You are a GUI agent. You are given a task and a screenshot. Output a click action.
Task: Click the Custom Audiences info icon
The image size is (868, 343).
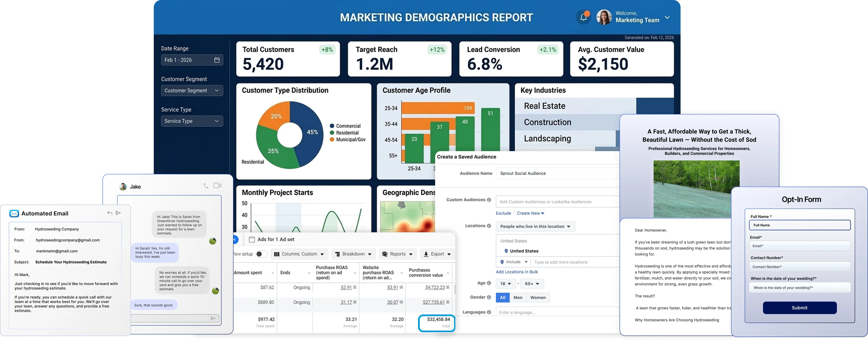coord(489,200)
